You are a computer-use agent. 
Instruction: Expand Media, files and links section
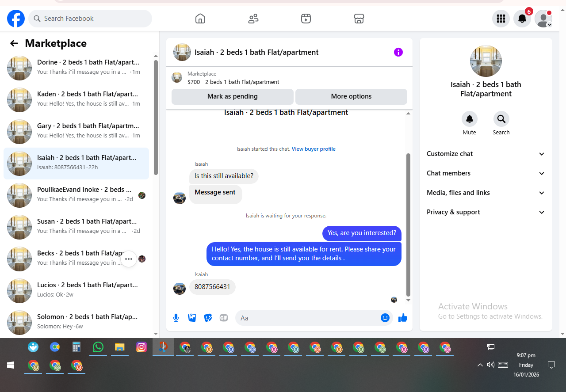pyautogui.click(x=486, y=193)
